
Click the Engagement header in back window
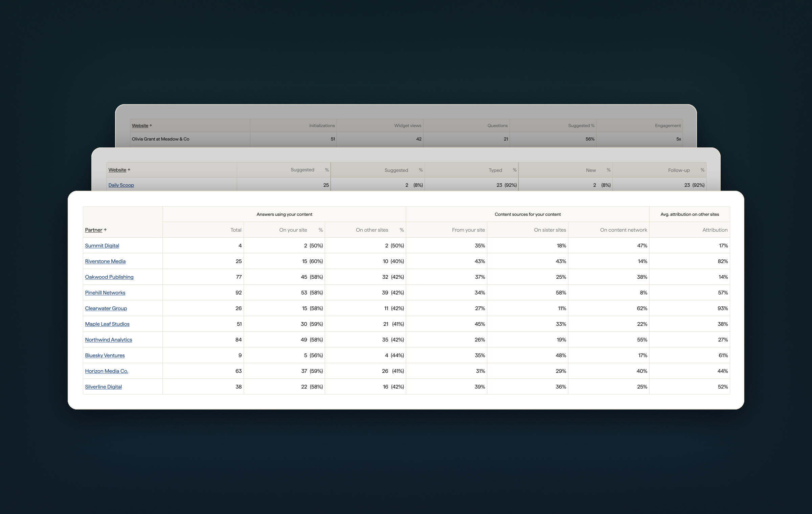coord(668,125)
